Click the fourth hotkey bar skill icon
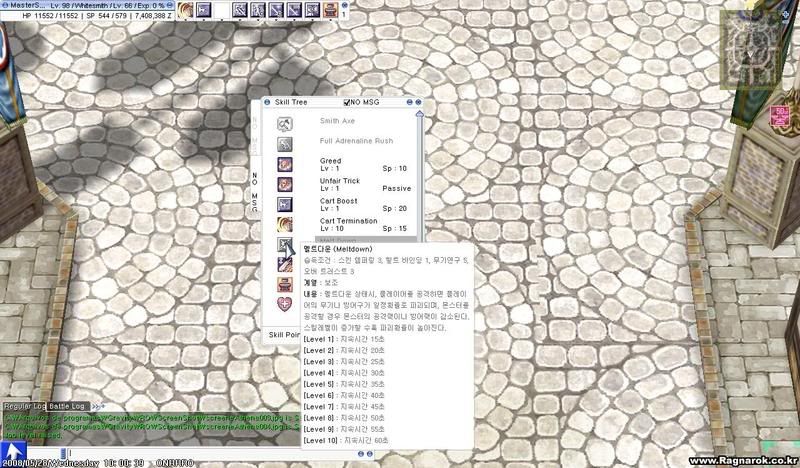800x468 pixels. click(x=240, y=9)
